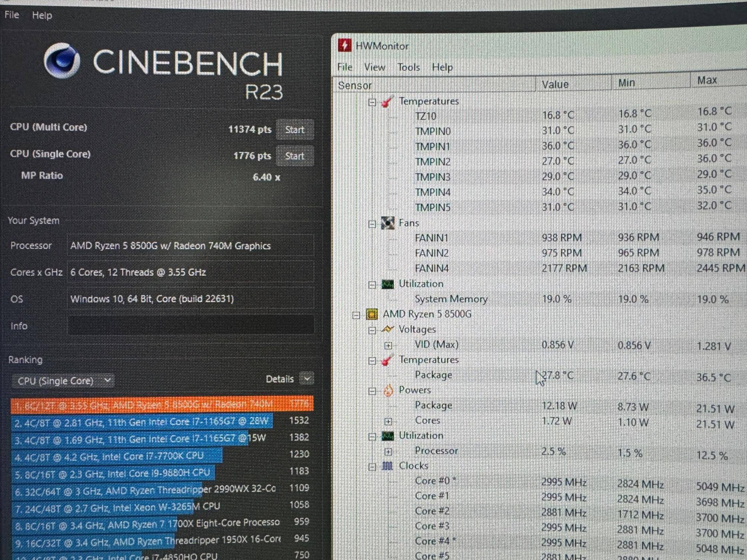Click the Powers flame icon

388,390
